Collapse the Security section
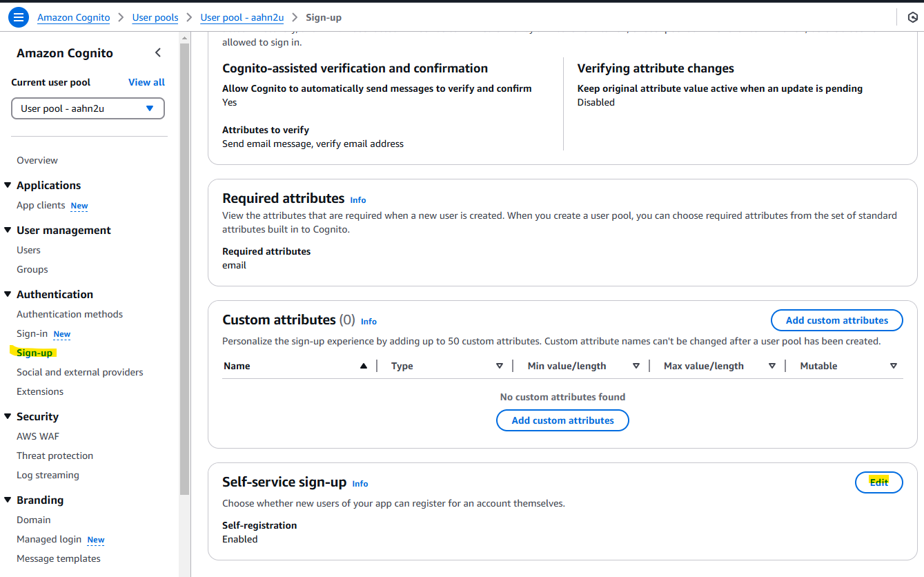 pyautogui.click(x=8, y=416)
